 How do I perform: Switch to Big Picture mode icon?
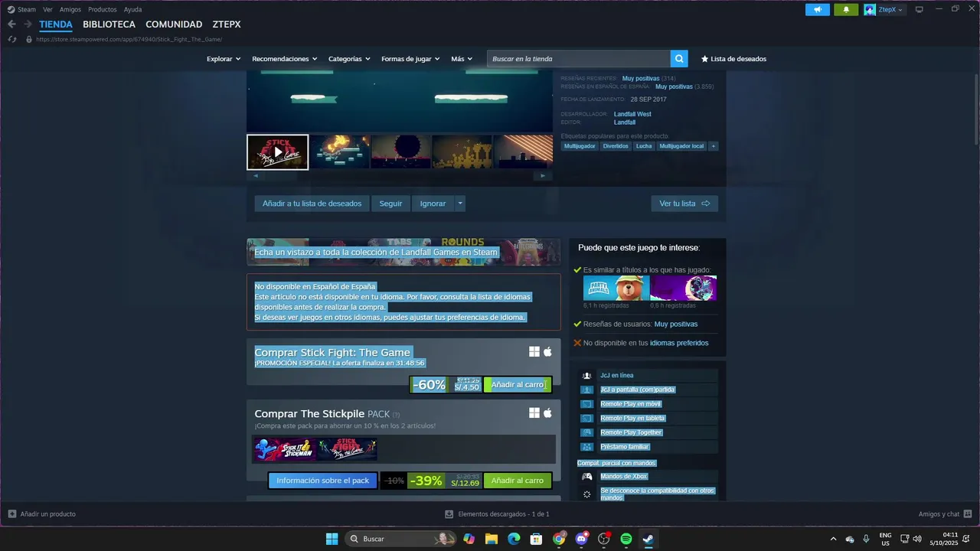[920, 9]
